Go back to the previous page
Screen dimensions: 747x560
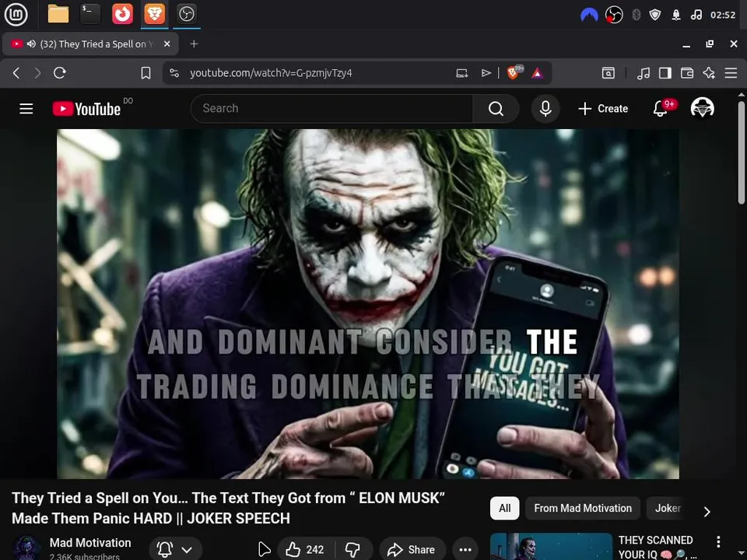point(16,73)
